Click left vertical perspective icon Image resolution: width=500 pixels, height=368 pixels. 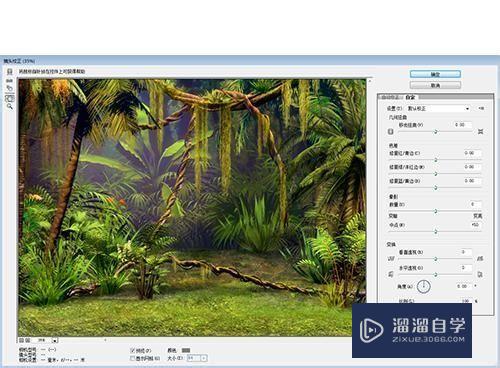[391, 259]
